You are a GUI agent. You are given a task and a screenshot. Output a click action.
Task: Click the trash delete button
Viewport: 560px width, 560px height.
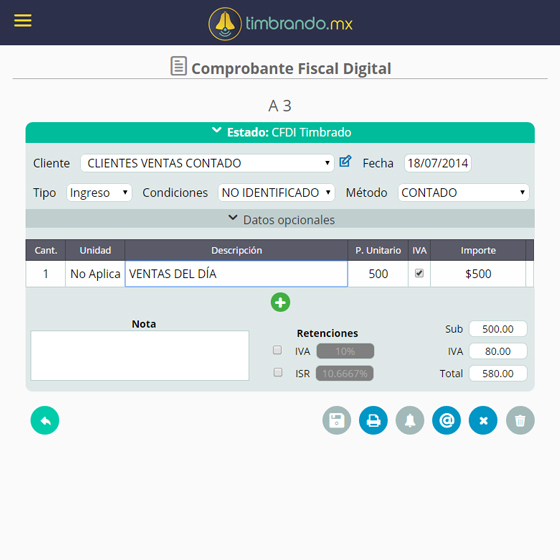pyautogui.click(x=520, y=420)
